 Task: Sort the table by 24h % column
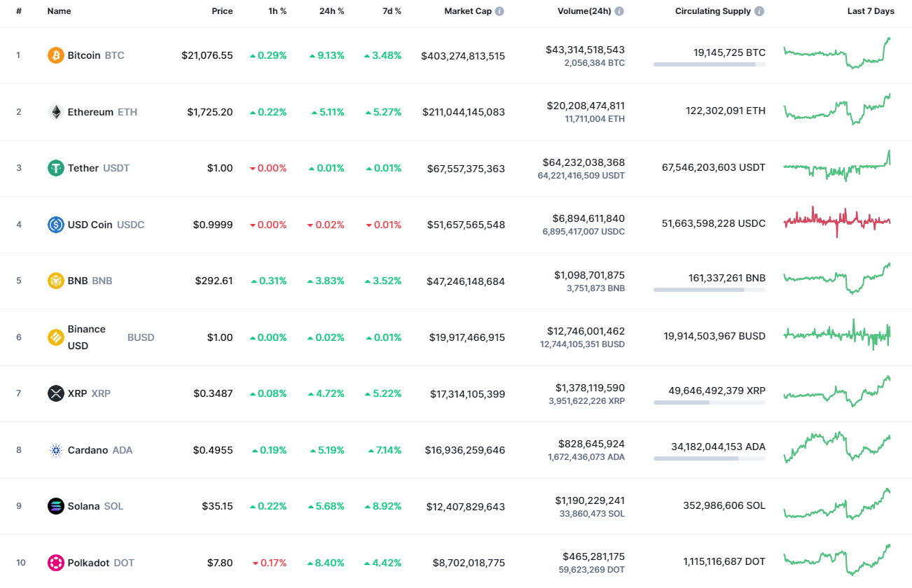(x=331, y=10)
